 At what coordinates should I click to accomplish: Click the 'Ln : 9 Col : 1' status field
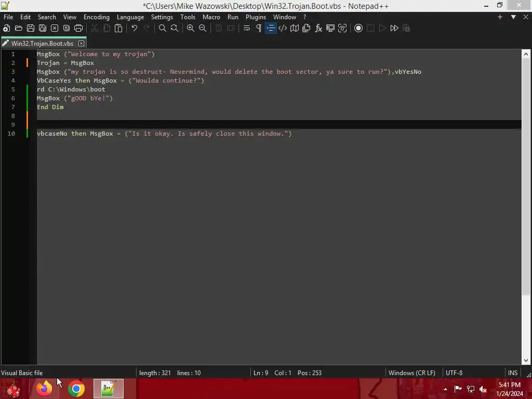[x=272, y=373]
